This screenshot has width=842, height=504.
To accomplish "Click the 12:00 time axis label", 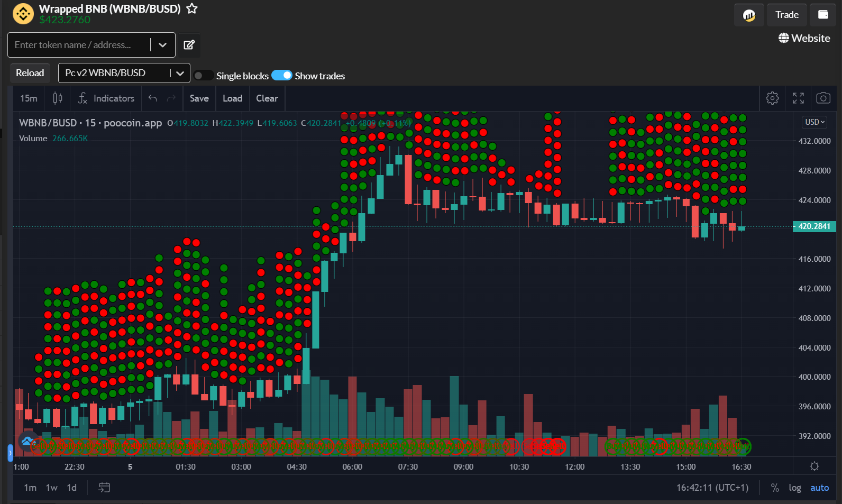I will click(x=575, y=467).
